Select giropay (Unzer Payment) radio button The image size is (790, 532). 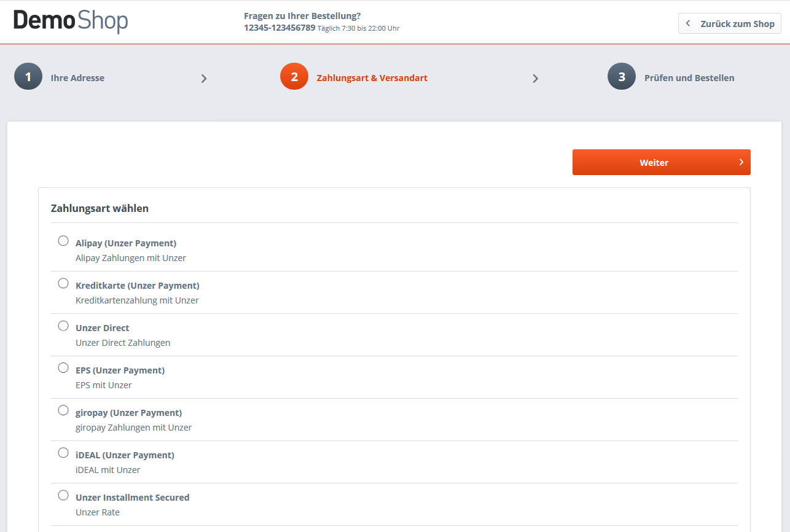[x=63, y=410]
